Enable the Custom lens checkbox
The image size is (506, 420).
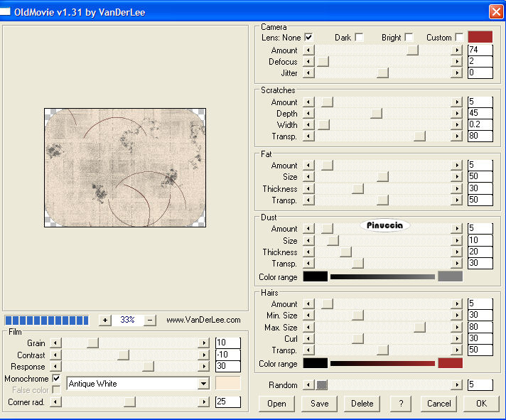[459, 37]
